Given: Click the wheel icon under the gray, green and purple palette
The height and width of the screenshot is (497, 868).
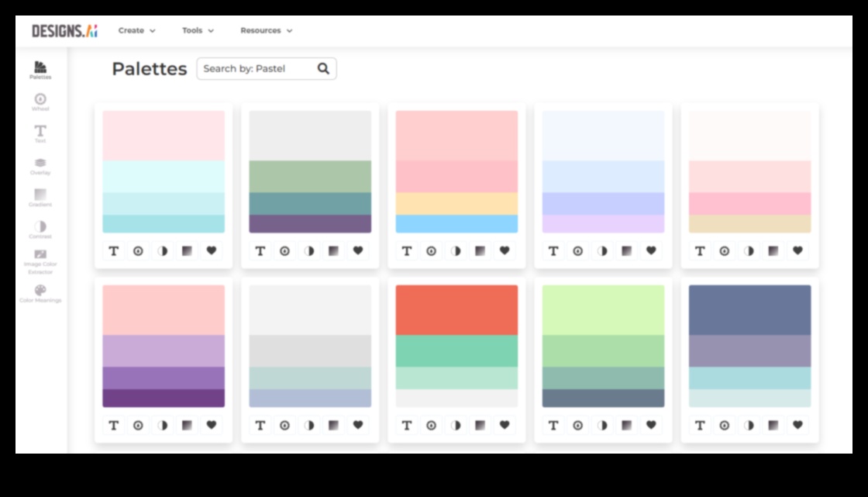Looking at the screenshot, I should tap(284, 250).
